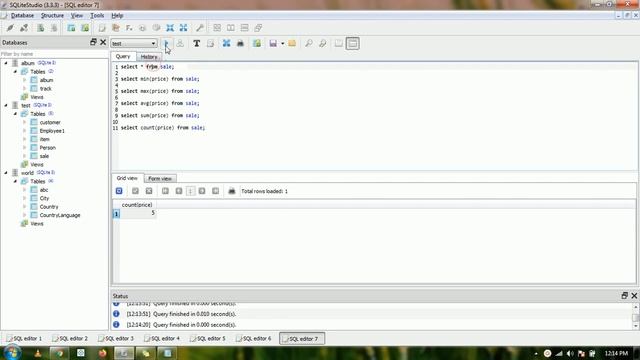Click the Commit checkmark icon in results toolbar

point(135,191)
